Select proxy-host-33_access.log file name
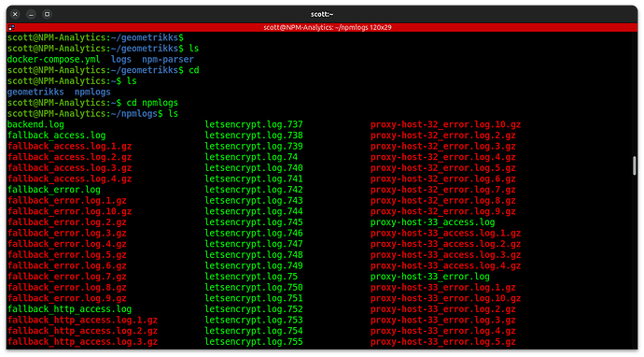Viewport: 644px width, 357px height. click(x=433, y=222)
